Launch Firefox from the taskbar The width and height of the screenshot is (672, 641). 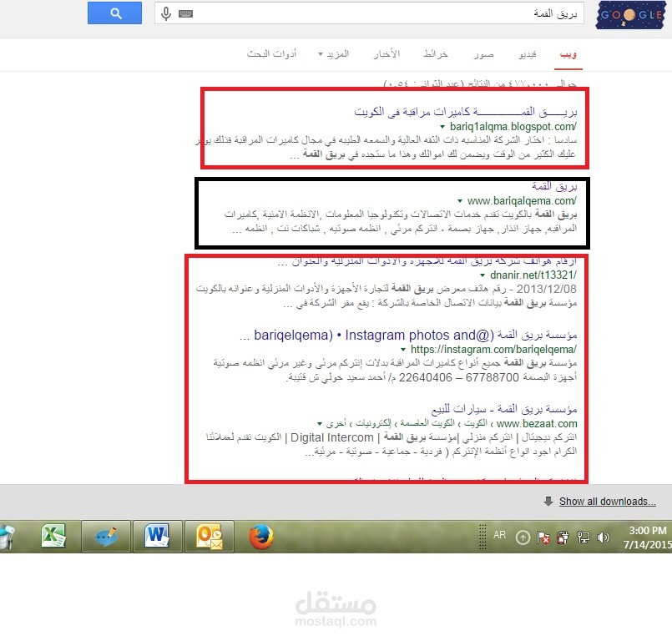click(260, 537)
